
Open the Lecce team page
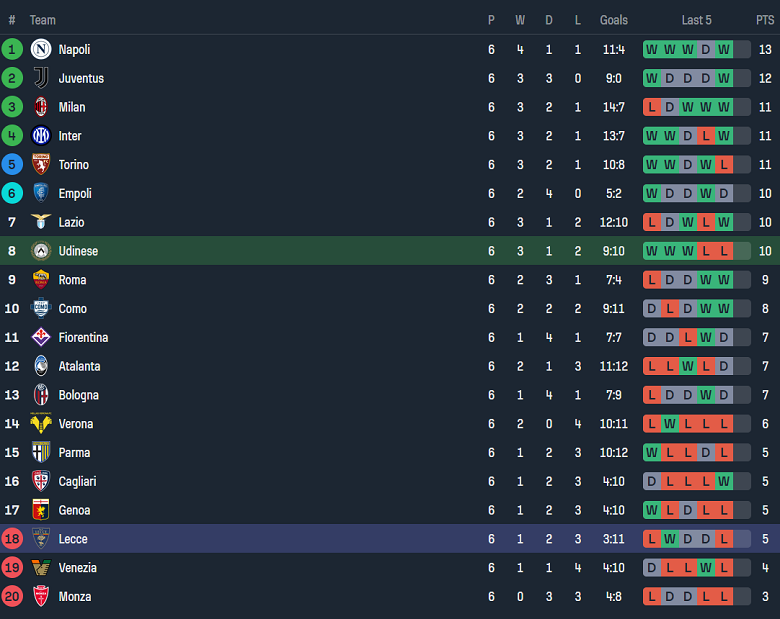click(x=73, y=539)
